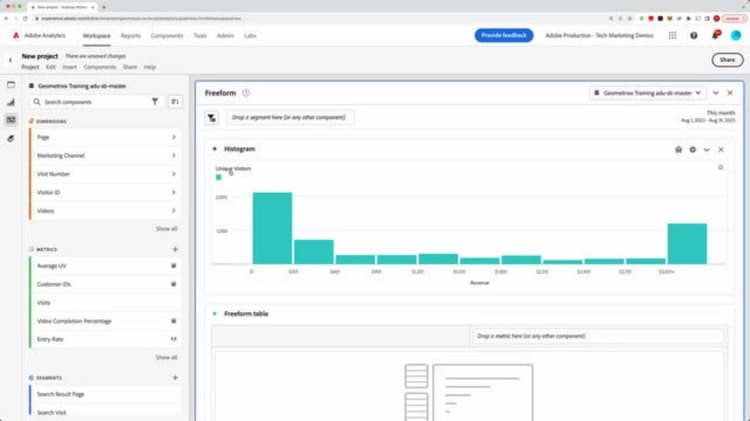
Task: Click the icon beside Video Completion Percentage
Action: 174,321
